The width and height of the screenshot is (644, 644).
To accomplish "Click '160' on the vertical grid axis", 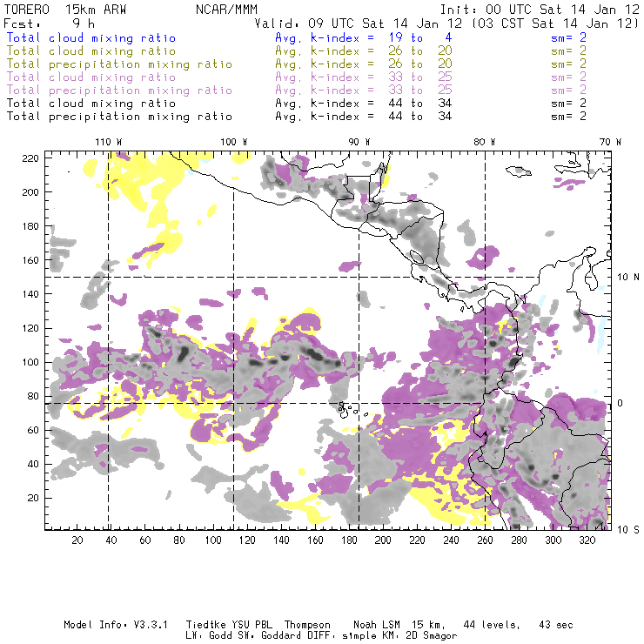I will click(30, 260).
